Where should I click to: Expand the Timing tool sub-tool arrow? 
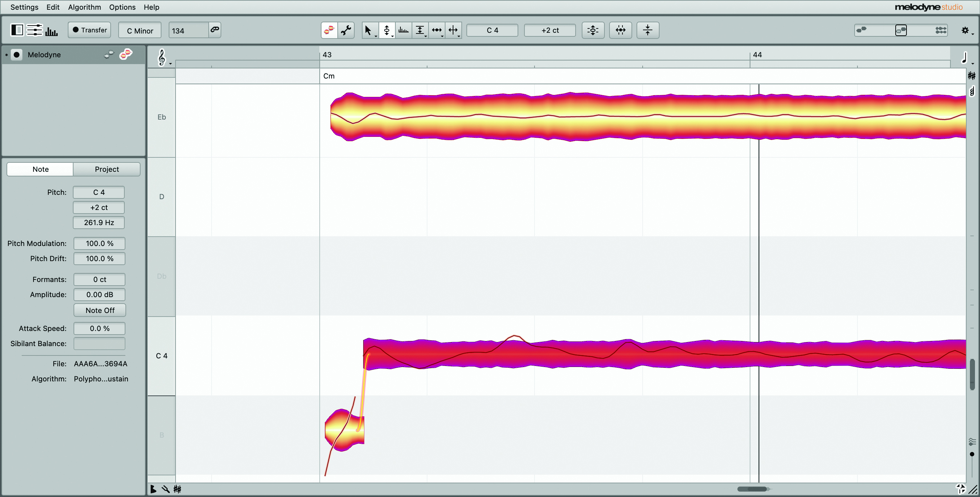point(443,36)
